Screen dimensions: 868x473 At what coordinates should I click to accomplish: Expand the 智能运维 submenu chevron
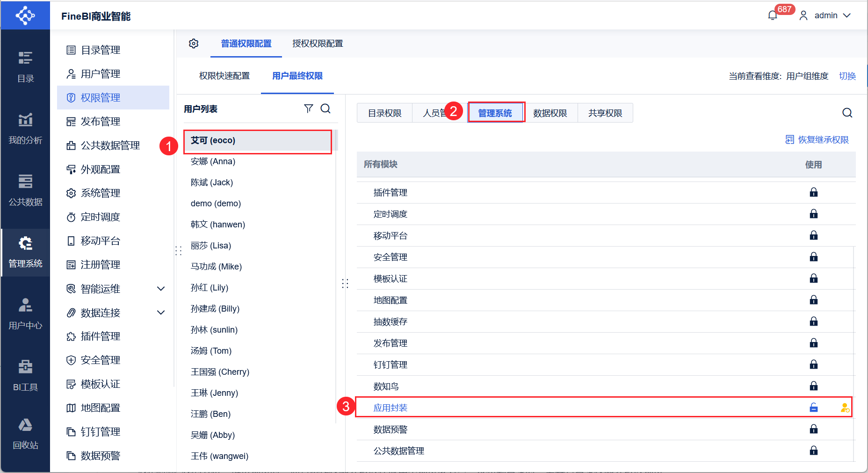tap(161, 289)
